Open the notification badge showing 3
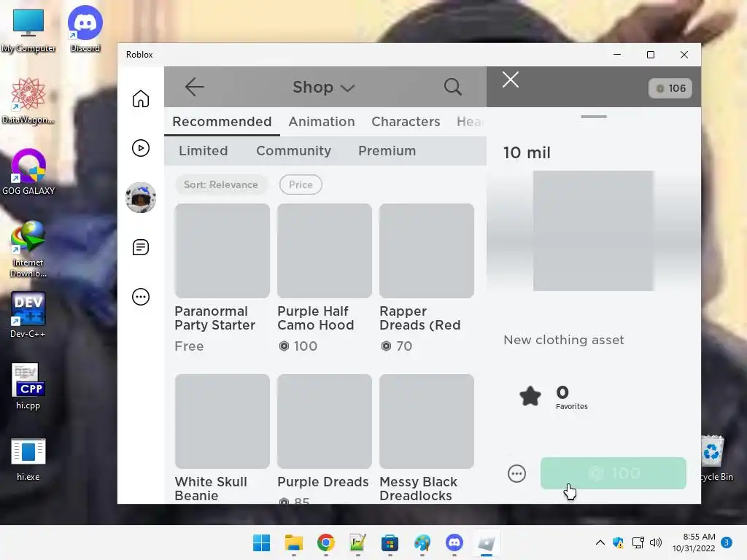This screenshot has width=747, height=560. click(727, 542)
